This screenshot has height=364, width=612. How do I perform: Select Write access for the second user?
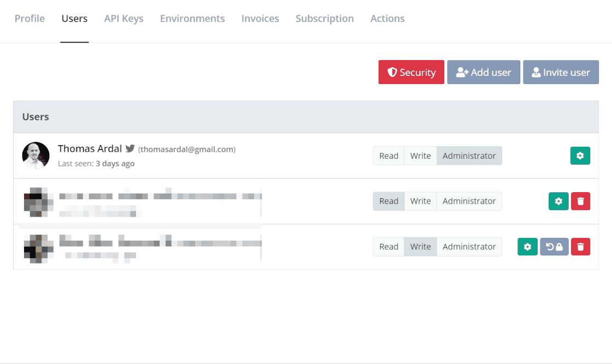(420, 201)
